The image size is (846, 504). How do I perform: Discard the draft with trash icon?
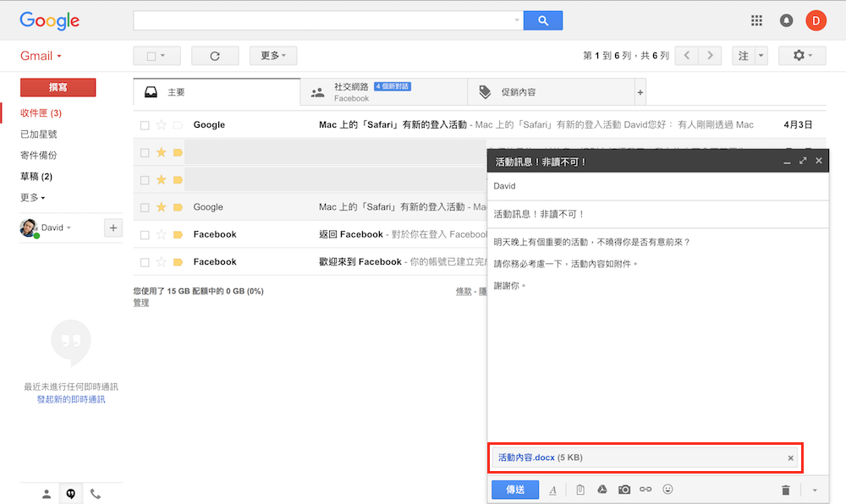point(785,490)
